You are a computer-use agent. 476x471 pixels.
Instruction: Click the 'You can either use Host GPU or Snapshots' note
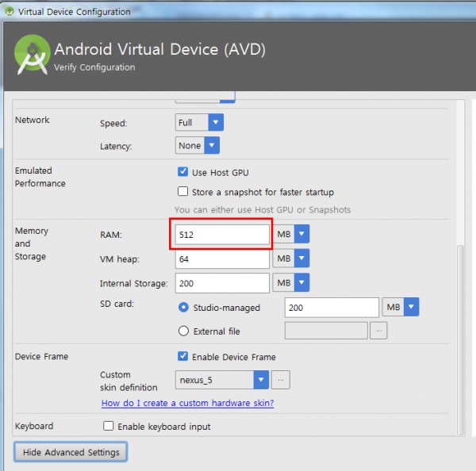pyautogui.click(x=263, y=209)
